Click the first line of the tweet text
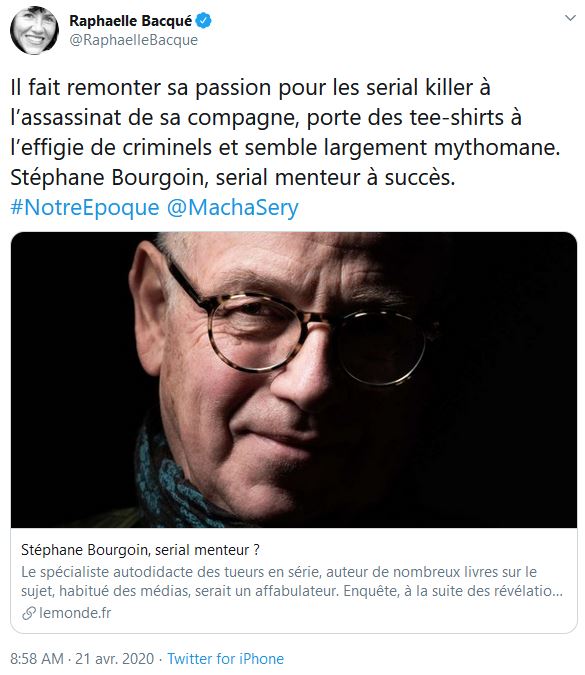 251,88
